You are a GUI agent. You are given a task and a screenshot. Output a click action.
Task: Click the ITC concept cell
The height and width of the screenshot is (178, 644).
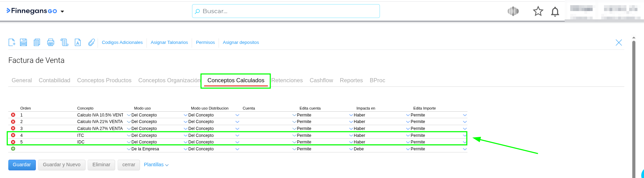pyautogui.click(x=81, y=135)
